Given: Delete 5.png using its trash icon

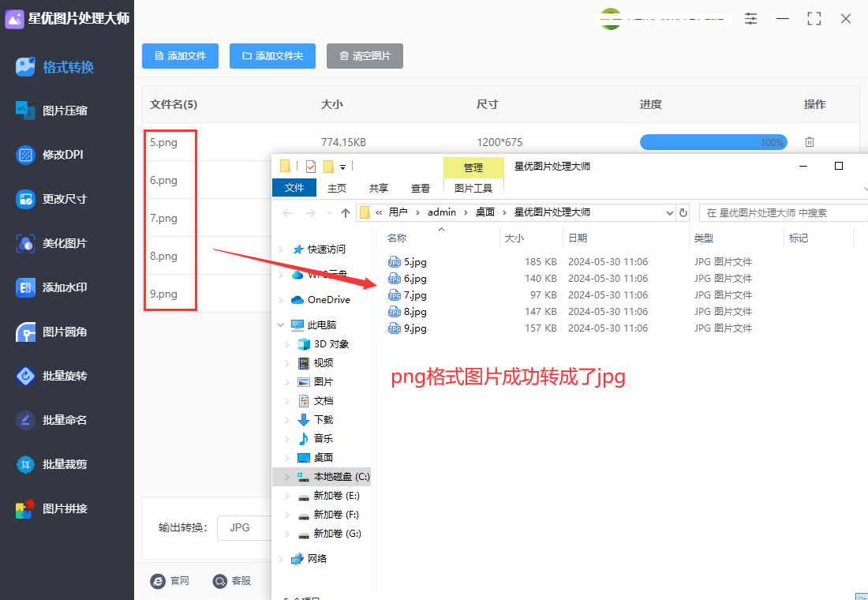Looking at the screenshot, I should 810,142.
